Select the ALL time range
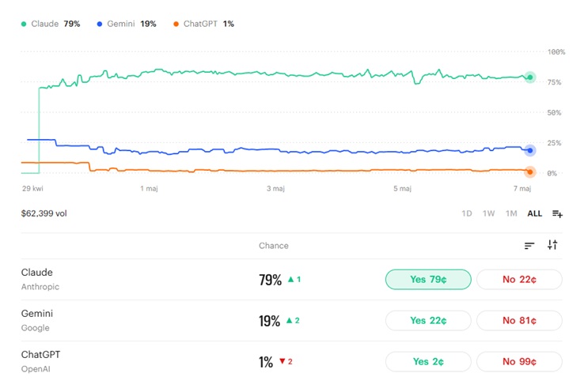Image resolution: width=584 pixels, height=392 pixels. coord(534,213)
